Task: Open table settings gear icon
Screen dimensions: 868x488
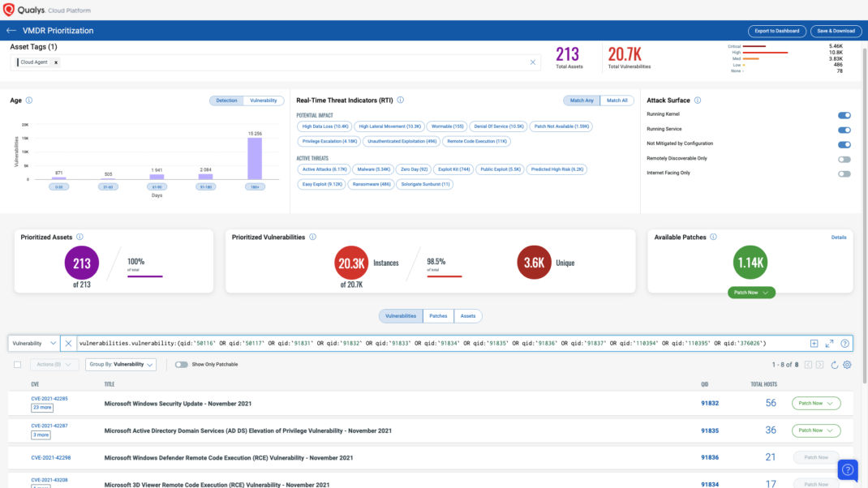Action: tap(847, 365)
